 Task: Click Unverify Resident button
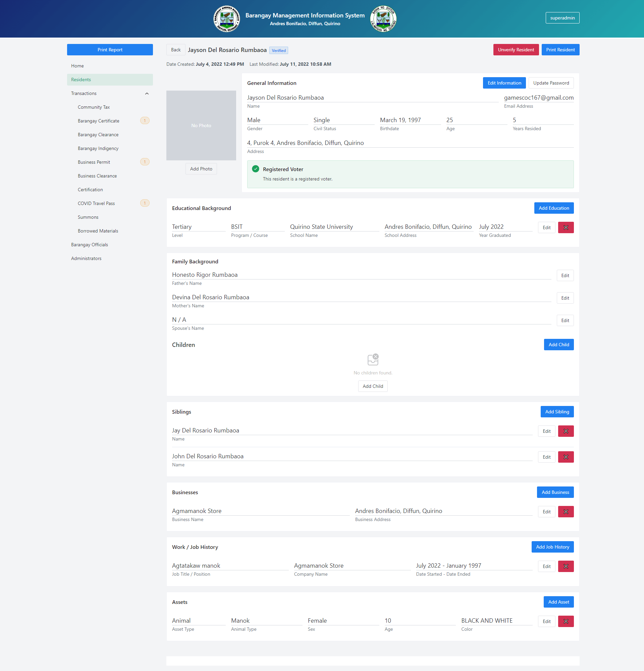(x=516, y=50)
